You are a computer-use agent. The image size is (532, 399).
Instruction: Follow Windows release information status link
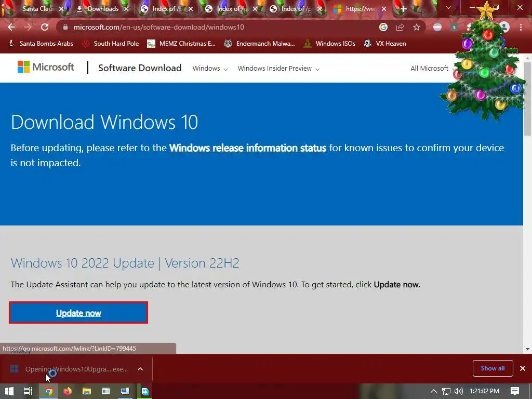(x=248, y=148)
